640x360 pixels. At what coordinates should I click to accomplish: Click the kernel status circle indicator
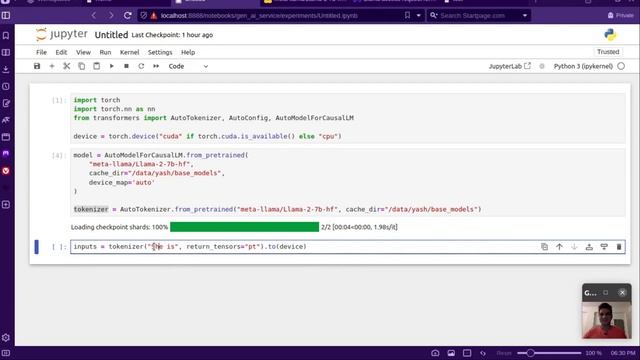621,66
